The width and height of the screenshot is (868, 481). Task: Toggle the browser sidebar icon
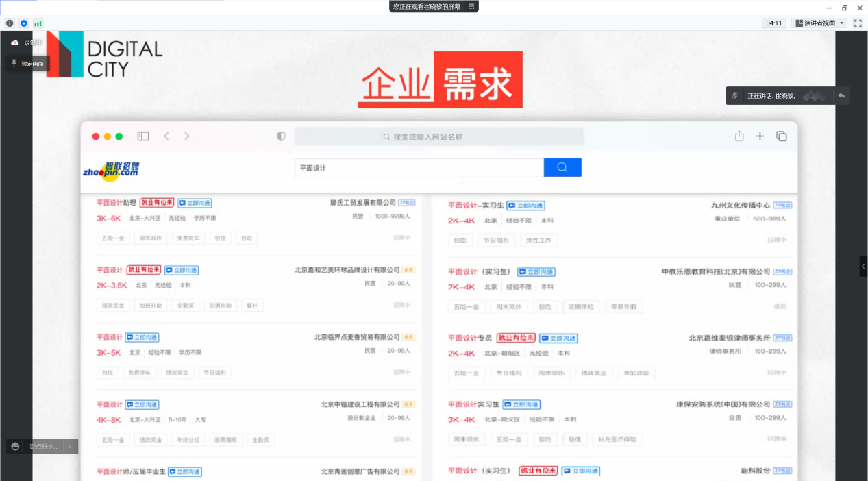pos(143,136)
